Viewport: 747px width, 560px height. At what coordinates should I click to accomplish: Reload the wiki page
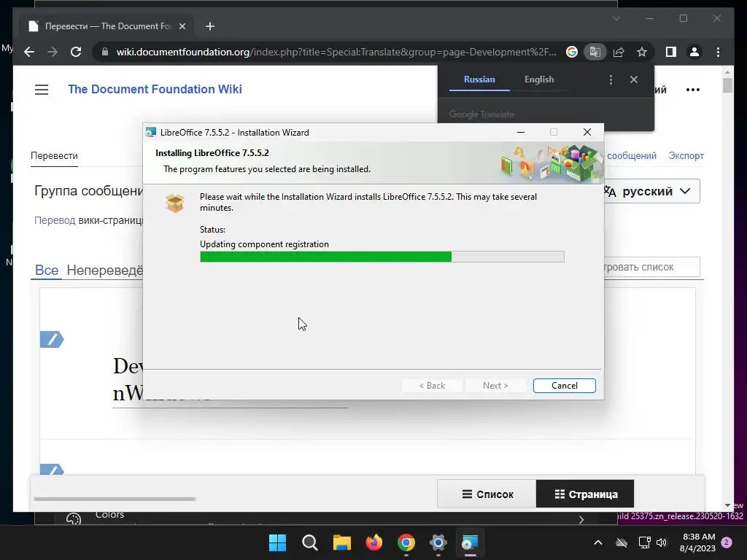(76, 52)
